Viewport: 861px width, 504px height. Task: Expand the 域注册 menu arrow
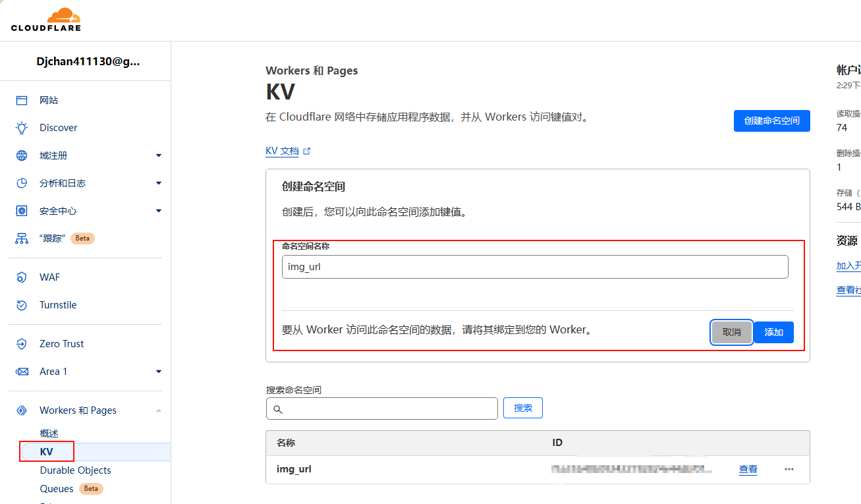pos(158,155)
